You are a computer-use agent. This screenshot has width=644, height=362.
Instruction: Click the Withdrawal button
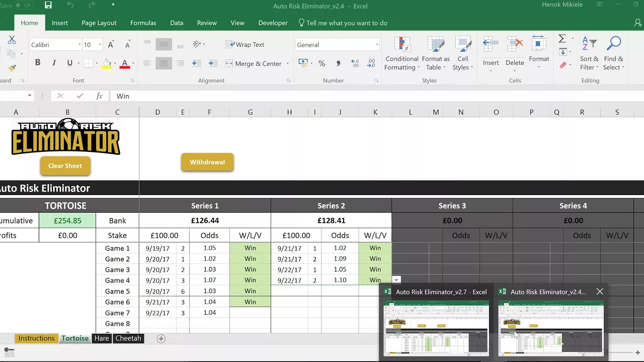tap(207, 162)
